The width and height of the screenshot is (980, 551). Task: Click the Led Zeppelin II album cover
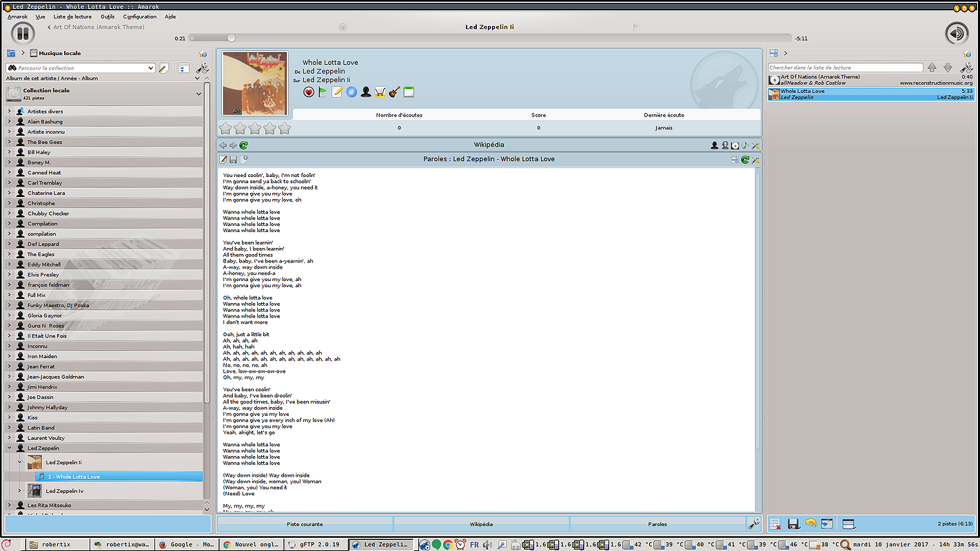(255, 83)
